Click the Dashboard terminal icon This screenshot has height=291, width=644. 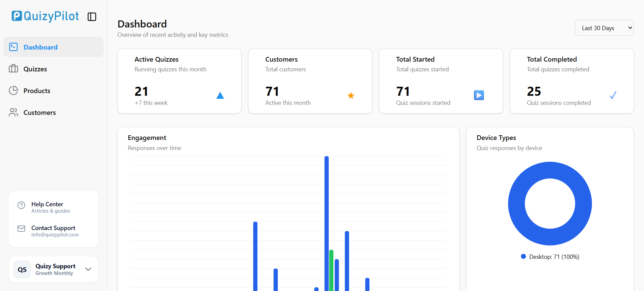(13, 47)
